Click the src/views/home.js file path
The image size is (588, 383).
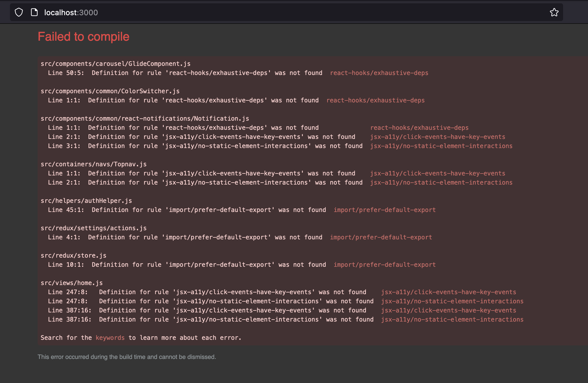(72, 283)
